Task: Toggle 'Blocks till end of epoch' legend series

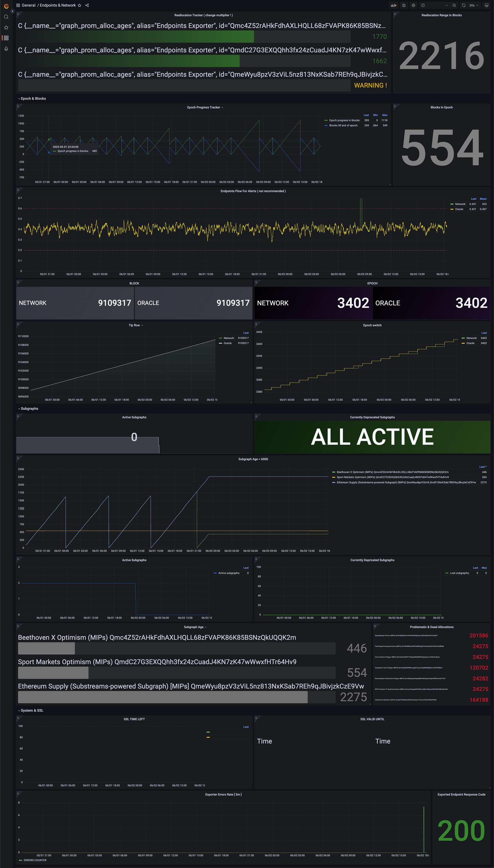Action: [x=343, y=125]
